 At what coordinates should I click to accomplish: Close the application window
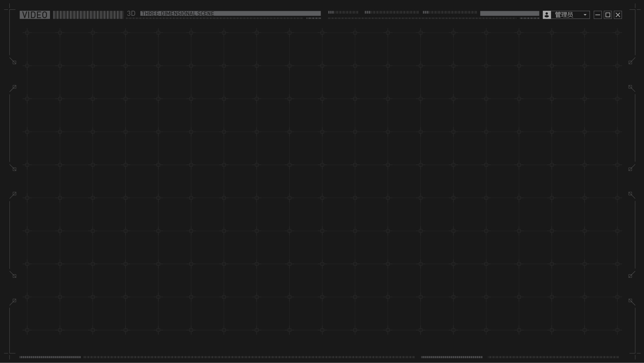pyautogui.click(x=618, y=15)
